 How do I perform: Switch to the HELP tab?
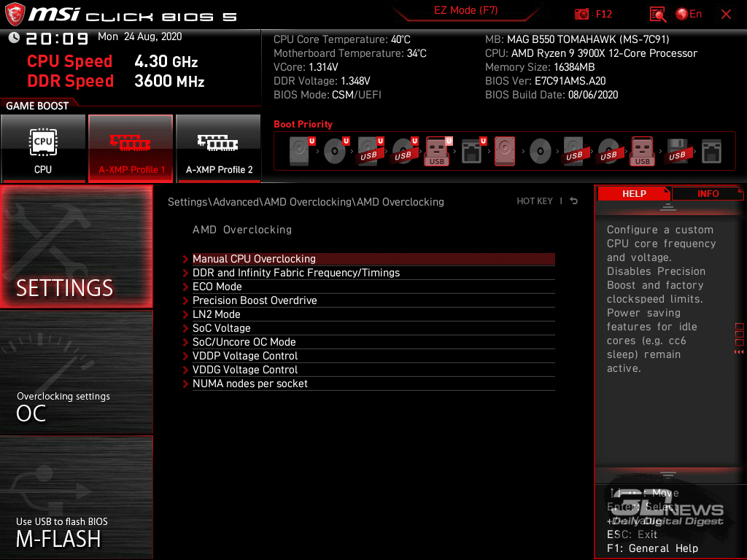(x=634, y=194)
